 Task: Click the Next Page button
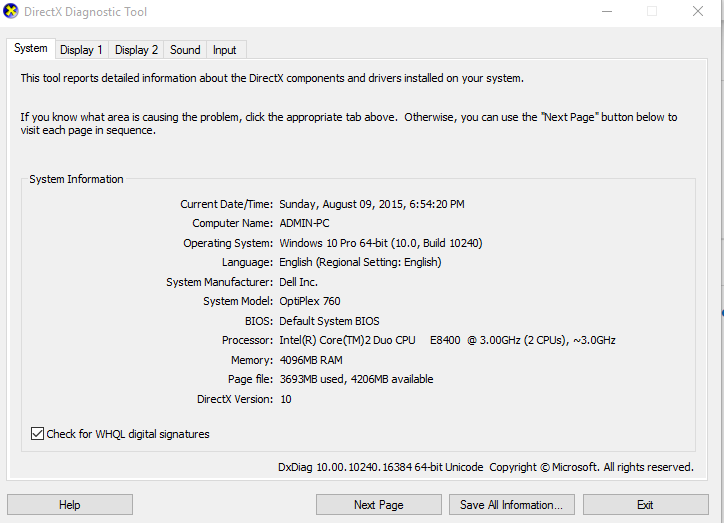[378, 505]
